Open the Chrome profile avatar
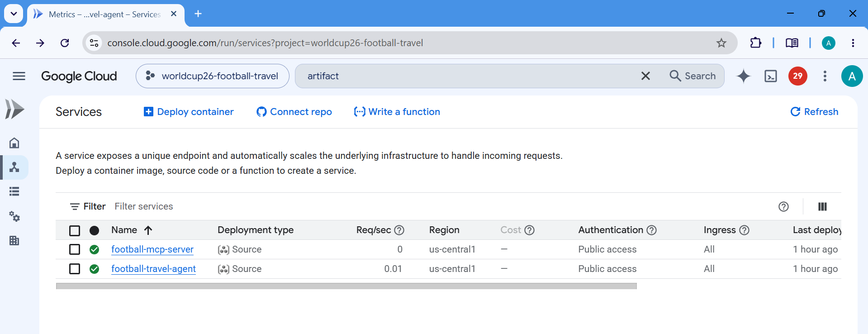 [x=828, y=43]
